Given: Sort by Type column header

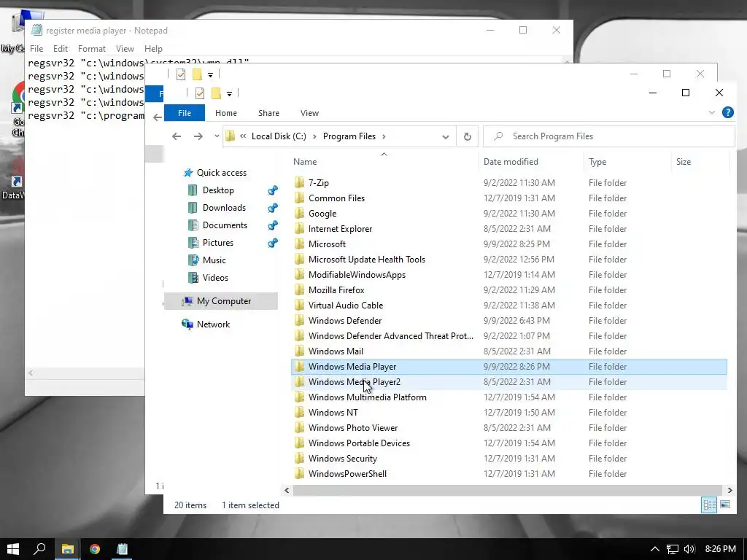Looking at the screenshot, I should [627, 162].
